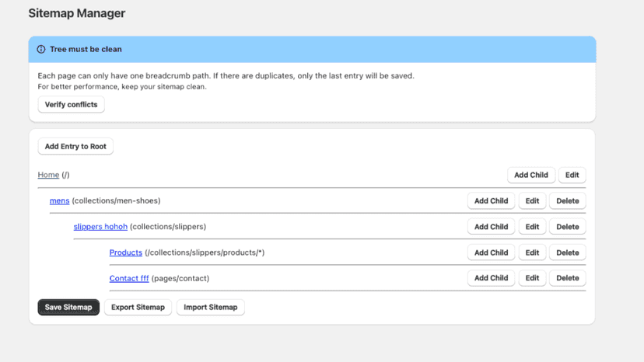Add a child under Contact fff
644x362 pixels.
(x=492, y=278)
